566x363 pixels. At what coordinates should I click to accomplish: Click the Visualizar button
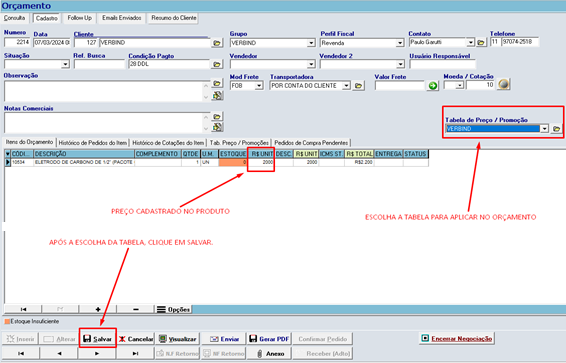tap(178, 339)
